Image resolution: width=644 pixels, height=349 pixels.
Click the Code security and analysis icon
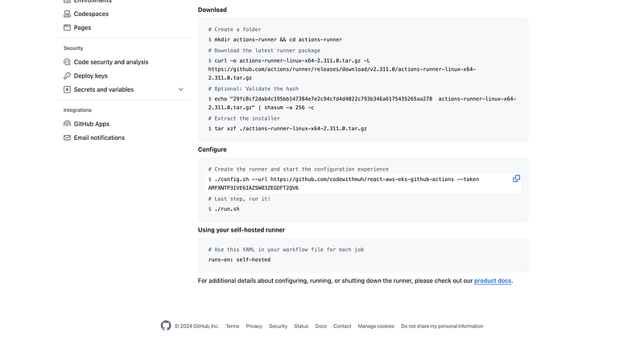pyautogui.click(x=68, y=62)
